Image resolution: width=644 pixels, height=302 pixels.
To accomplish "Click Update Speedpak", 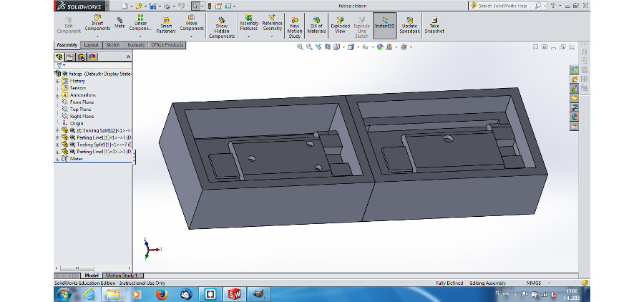I will pyautogui.click(x=409, y=26).
